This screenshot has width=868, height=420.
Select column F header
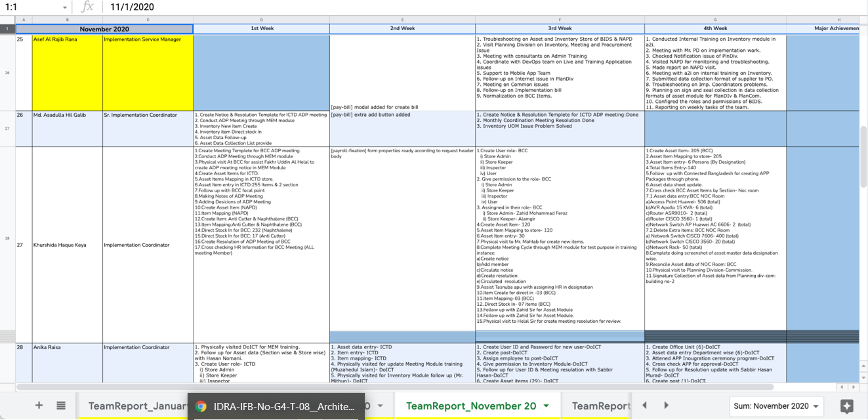coord(560,20)
